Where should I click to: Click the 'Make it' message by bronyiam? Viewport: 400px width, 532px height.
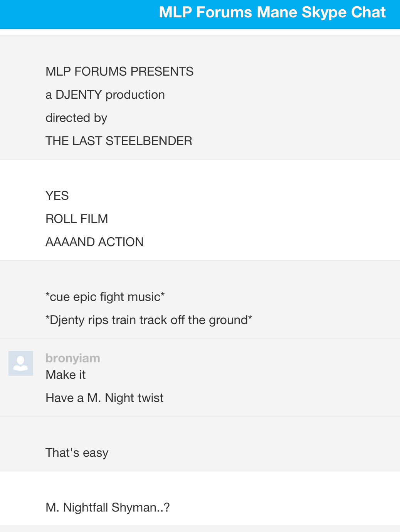pos(66,375)
